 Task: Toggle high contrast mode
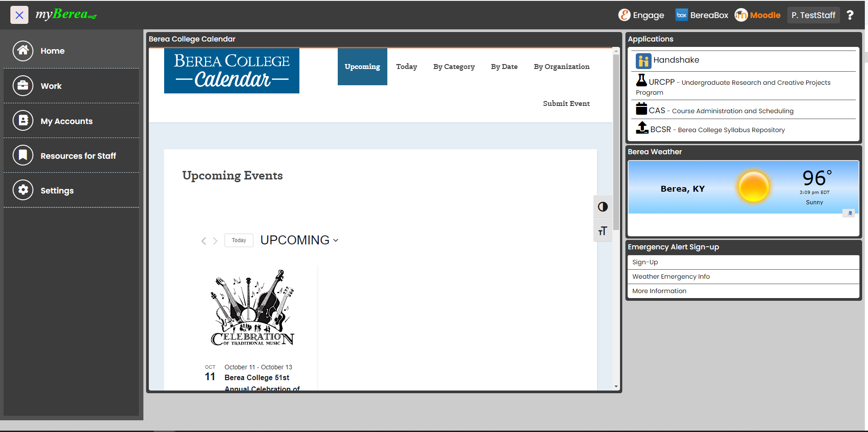click(603, 207)
